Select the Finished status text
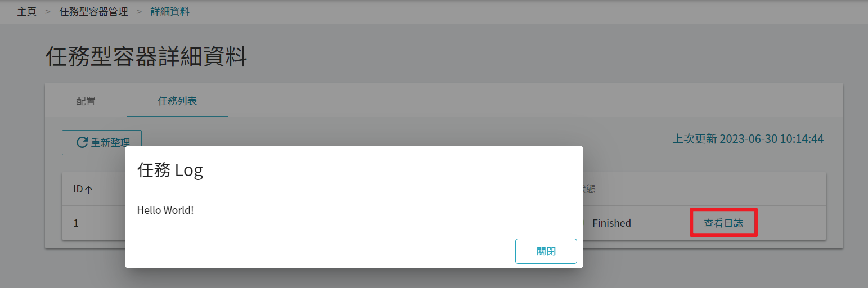The image size is (868, 288). pos(611,223)
